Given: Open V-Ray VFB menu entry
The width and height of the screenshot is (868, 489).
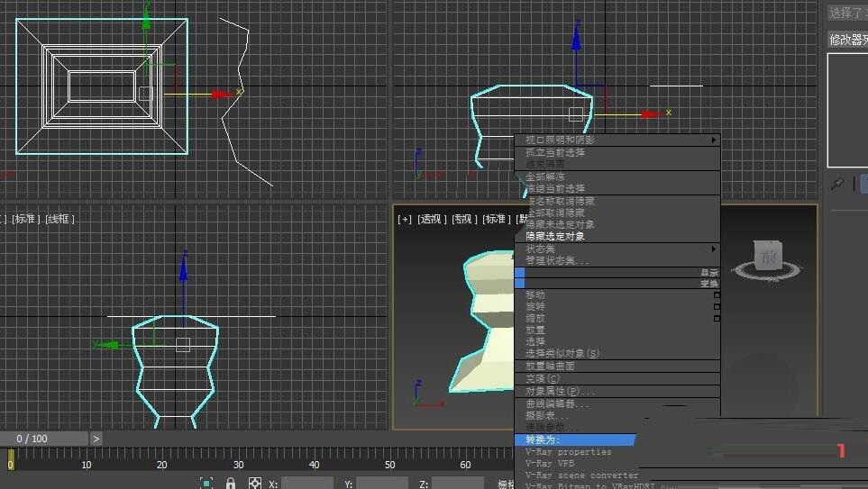Looking at the screenshot, I should tap(550, 464).
